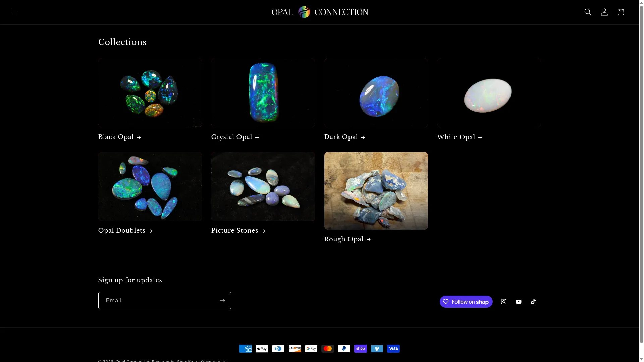Click the Discover payment icon
Image resolution: width=644 pixels, height=362 pixels.
(295, 349)
